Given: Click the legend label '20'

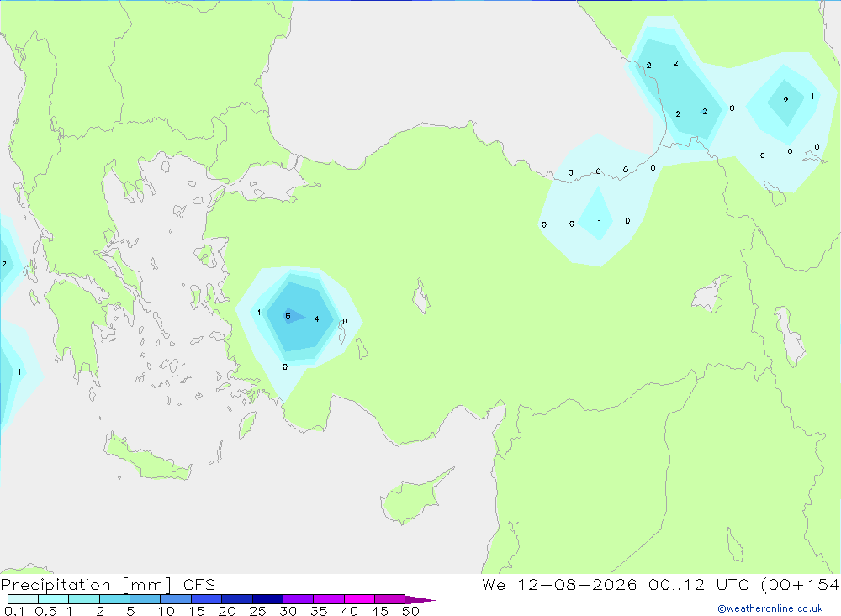Looking at the screenshot, I should point(227,611).
